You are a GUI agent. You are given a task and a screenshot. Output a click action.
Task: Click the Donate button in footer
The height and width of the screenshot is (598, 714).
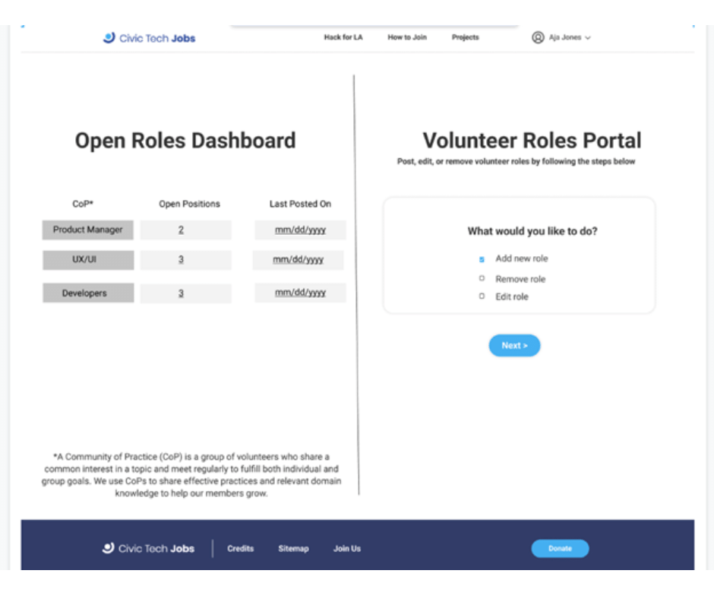pos(560,548)
